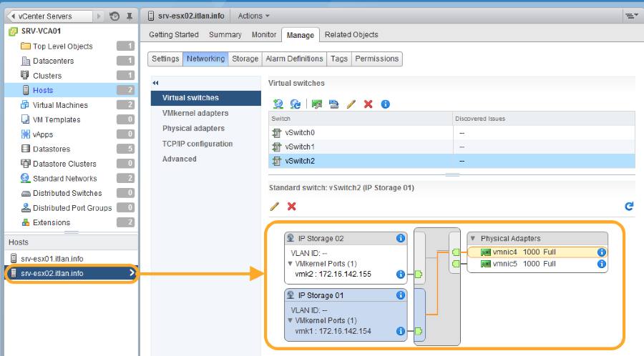The height and width of the screenshot is (356, 644).
Task: Switch to the Monitor tab
Action: [x=264, y=34]
